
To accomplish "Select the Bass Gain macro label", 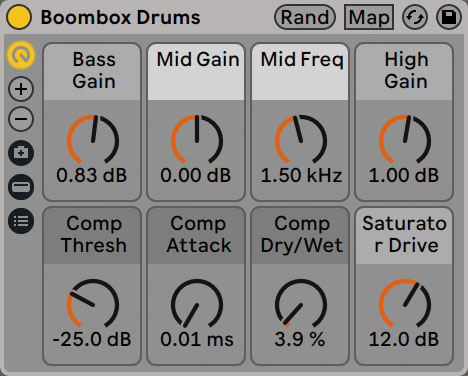I will (x=92, y=72).
